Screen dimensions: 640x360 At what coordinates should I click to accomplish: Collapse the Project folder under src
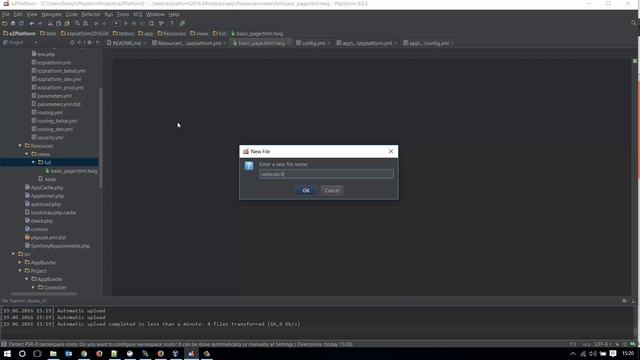(x=20, y=271)
